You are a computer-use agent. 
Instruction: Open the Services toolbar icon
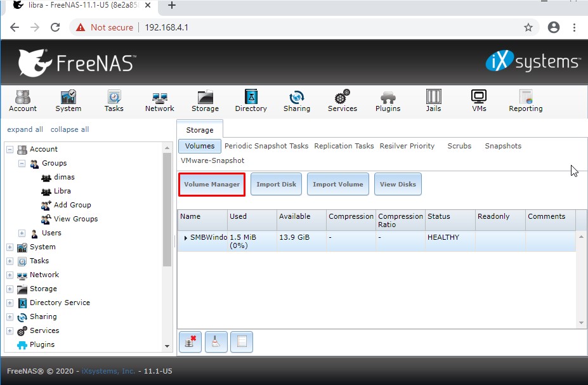point(343,100)
